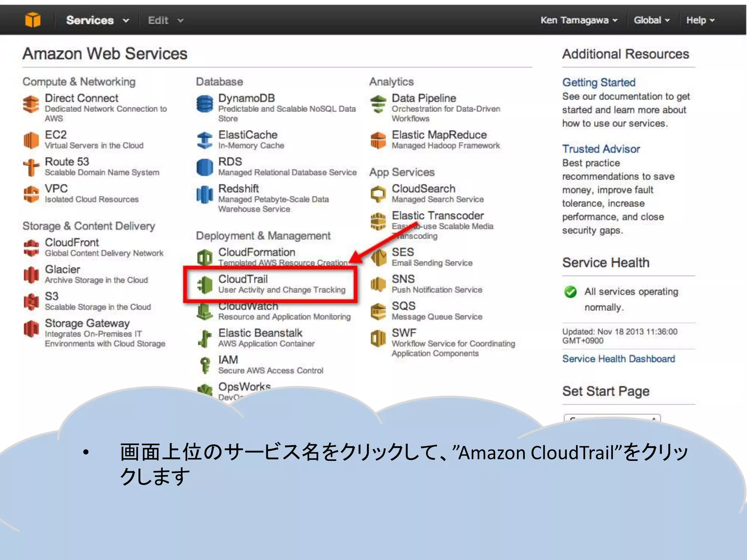Click the DynamoDB icon
This screenshot has height=560, width=747.
205,104
